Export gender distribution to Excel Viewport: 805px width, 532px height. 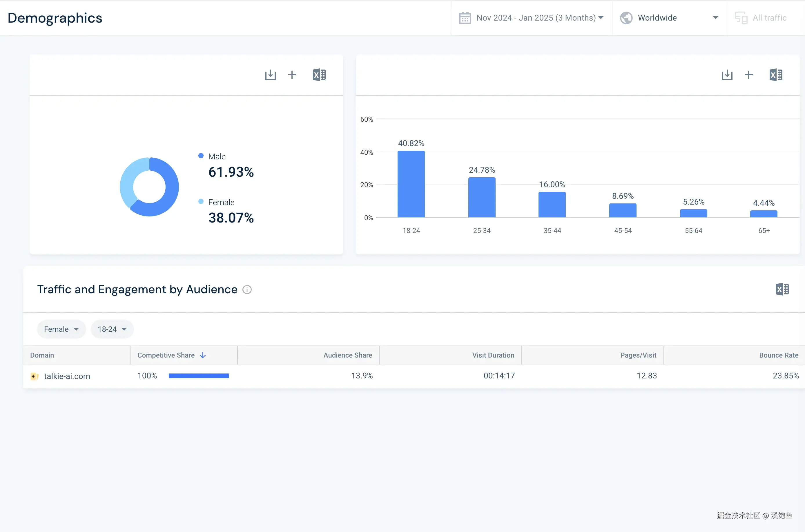(x=319, y=75)
